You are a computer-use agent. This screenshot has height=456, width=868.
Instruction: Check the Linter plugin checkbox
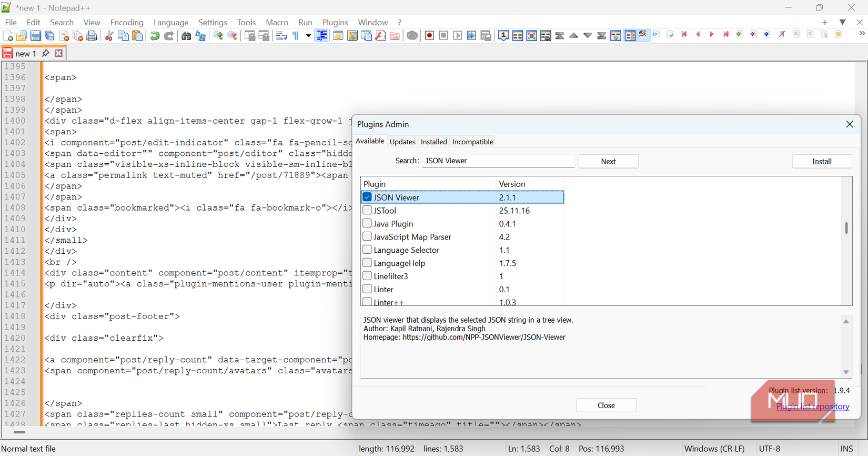coord(367,289)
